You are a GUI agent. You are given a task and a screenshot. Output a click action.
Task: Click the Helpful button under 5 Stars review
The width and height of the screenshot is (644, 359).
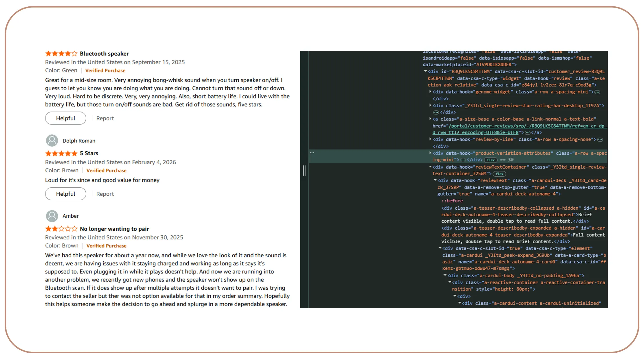[65, 194]
